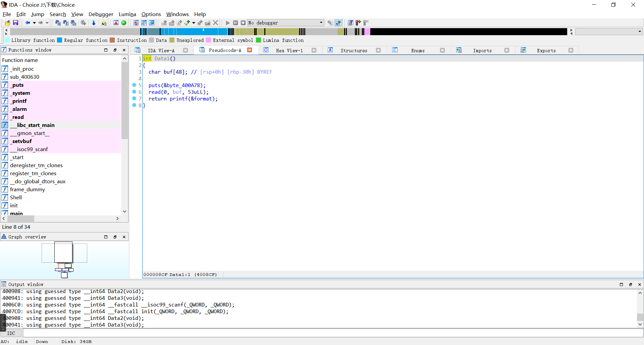
Task: Open the Debugger menu
Action: click(x=101, y=14)
